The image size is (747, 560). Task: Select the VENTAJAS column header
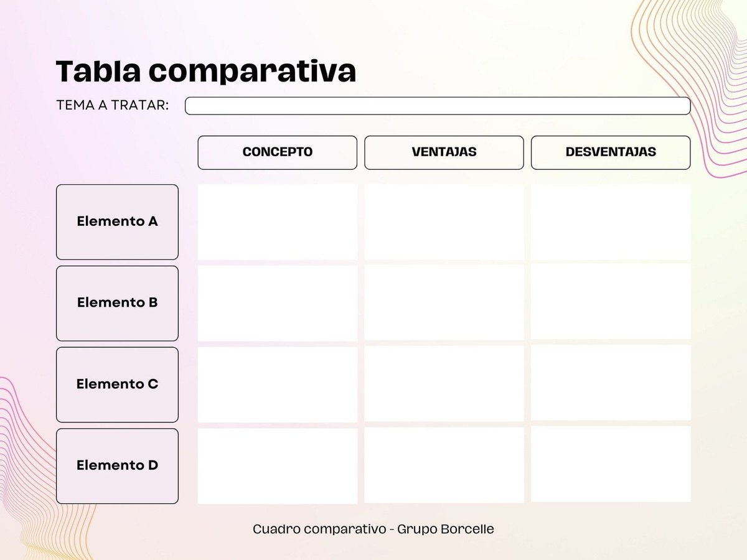444,152
